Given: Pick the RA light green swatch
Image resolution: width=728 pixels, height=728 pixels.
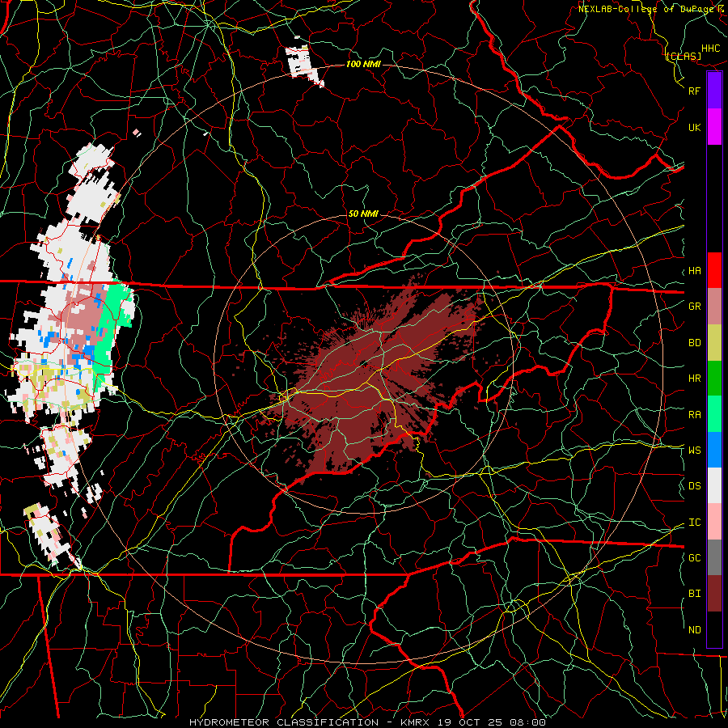Looking at the screenshot, I should click(714, 414).
